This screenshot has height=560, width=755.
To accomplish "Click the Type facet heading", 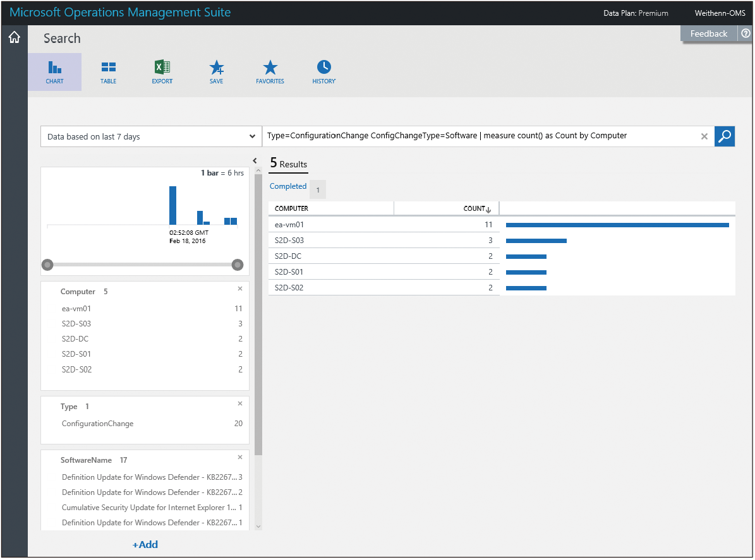I will (69, 407).
